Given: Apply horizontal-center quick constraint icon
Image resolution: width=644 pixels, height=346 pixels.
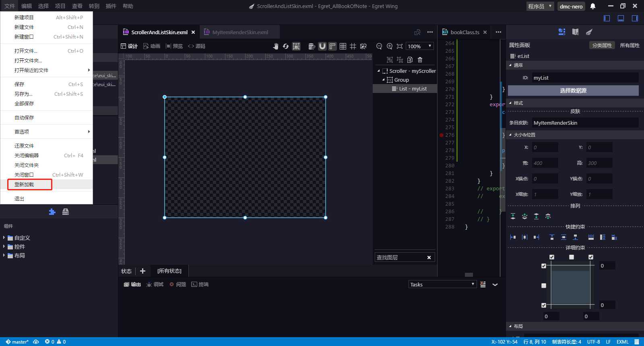Looking at the screenshot, I should click(x=524, y=237).
